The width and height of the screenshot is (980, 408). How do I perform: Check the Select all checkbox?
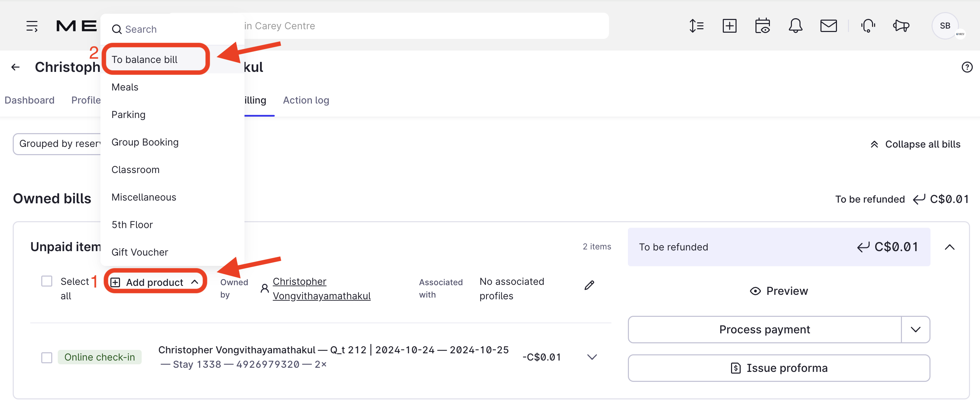(x=47, y=281)
